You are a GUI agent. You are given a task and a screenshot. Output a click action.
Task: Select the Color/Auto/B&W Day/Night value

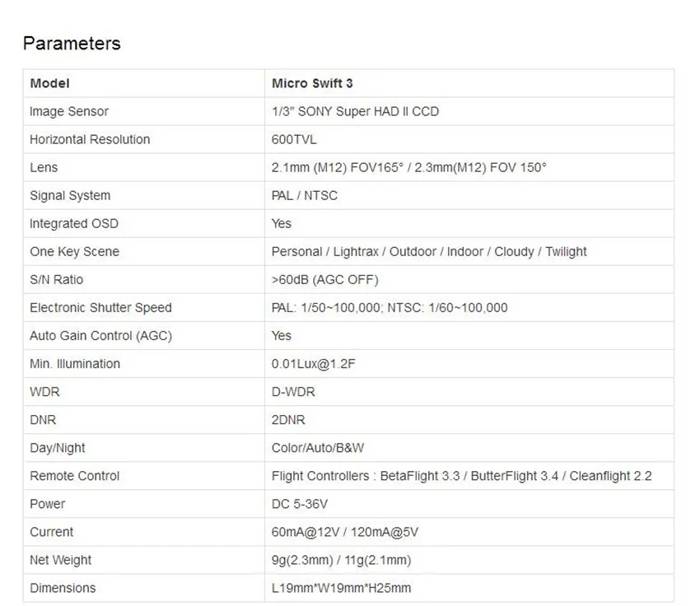pyautogui.click(x=318, y=448)
